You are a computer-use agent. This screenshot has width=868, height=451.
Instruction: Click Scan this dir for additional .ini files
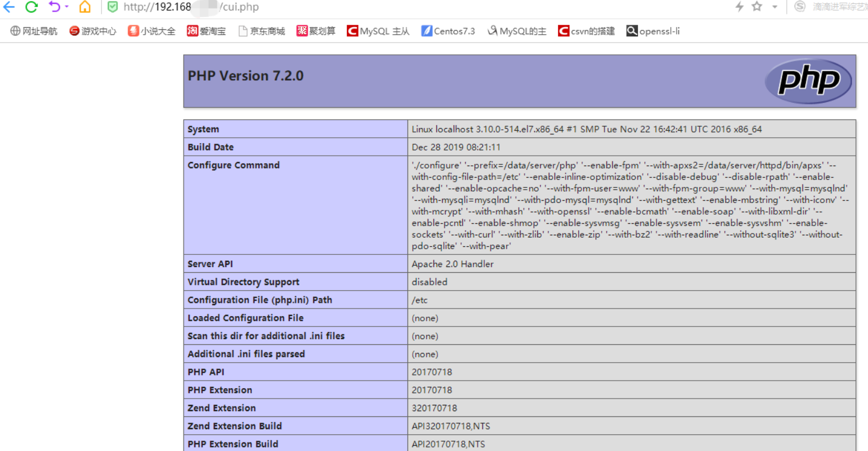(266, 336)
